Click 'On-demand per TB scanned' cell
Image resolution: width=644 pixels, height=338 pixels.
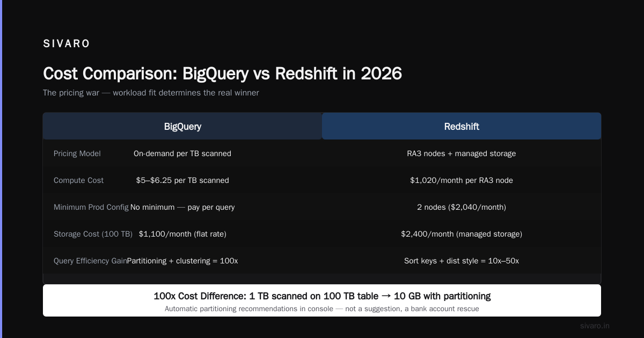point(182,153)
